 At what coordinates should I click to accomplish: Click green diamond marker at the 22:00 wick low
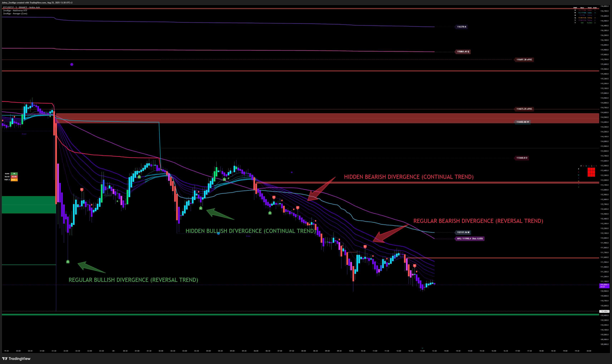(68, 262)
